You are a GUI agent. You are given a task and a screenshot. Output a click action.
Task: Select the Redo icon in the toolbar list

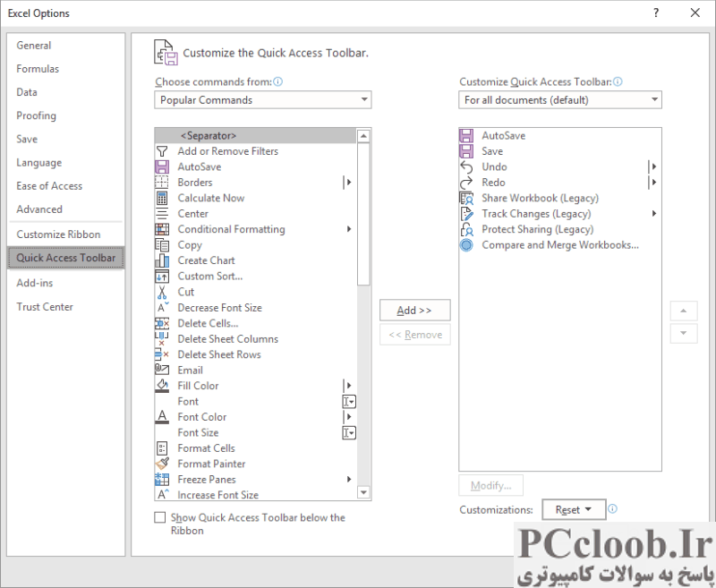pyautogui.click(x=466, y=183)
